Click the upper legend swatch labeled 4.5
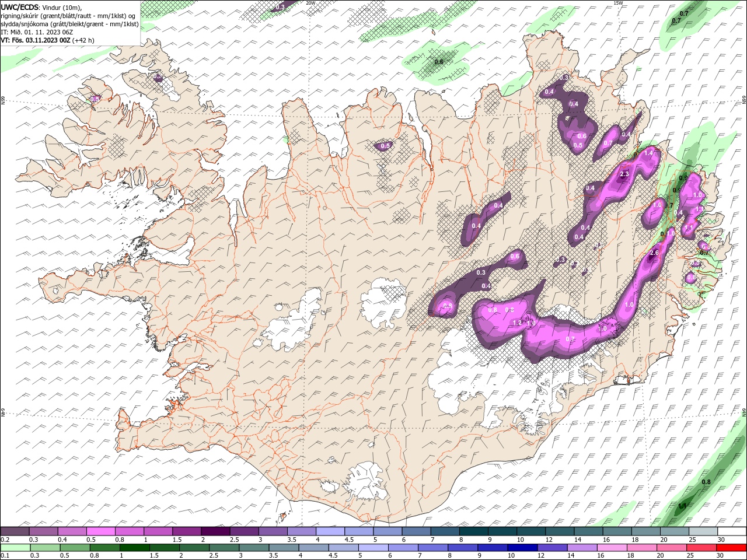Image resolution: width=747 pixels, height=560 pixels. click(x=358, y=531)
